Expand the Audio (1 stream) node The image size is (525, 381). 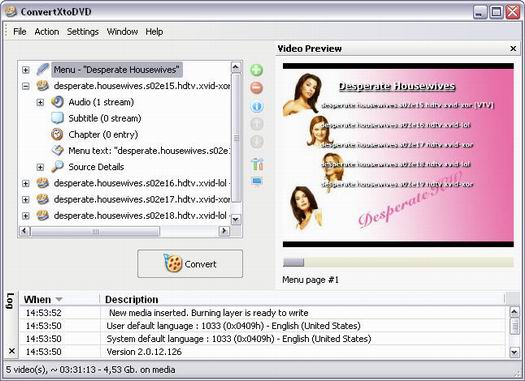coord(40,102)
